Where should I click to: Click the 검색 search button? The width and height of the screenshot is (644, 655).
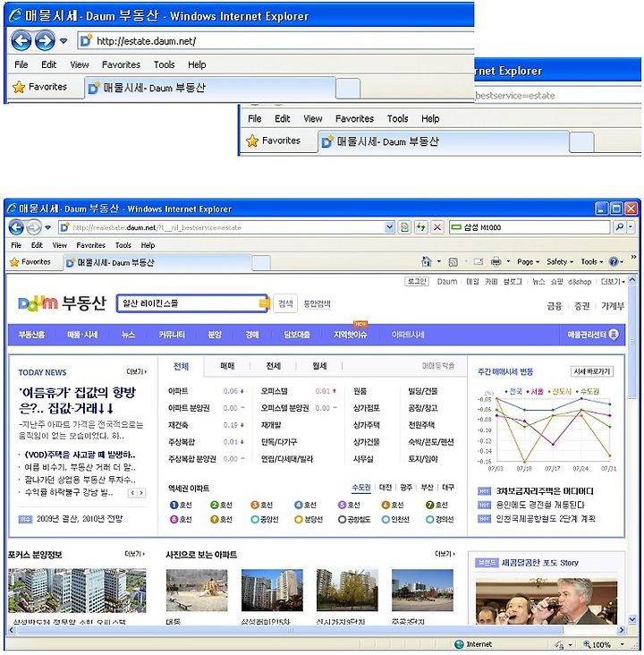285,303
